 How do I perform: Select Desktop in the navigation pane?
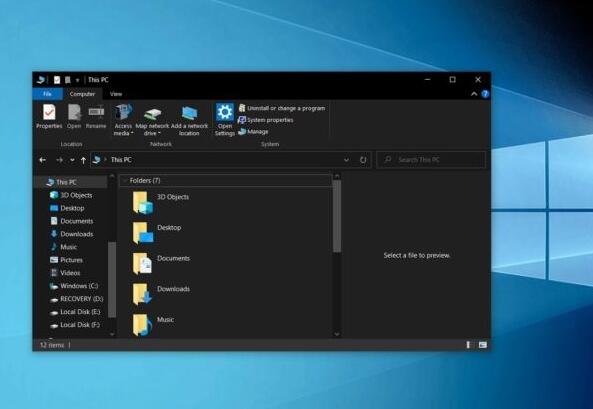[x=67, y=208]
